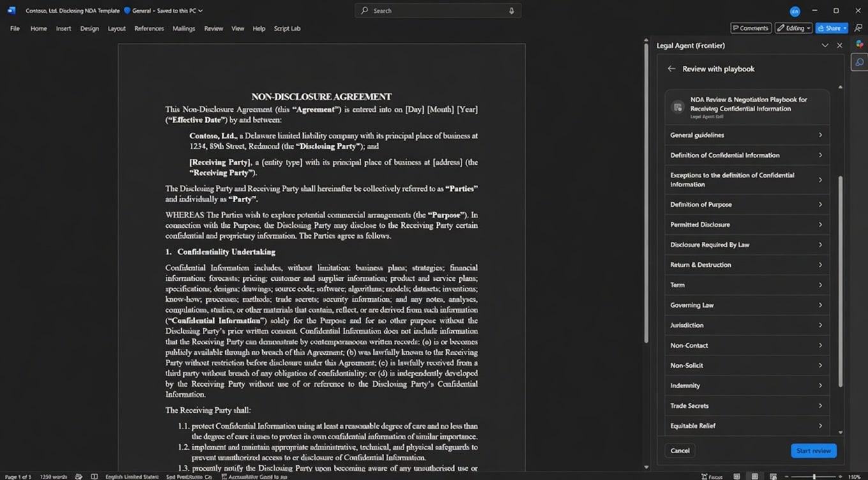Click the Word app icon in title bar
Viewport: 868px width, 480px height.
point(11,11)
